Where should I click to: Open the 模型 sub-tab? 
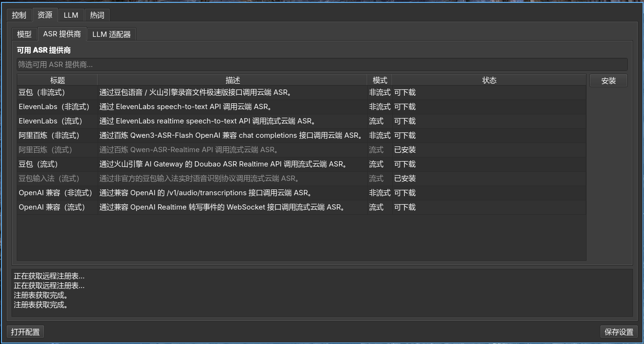tap(24, 34)
